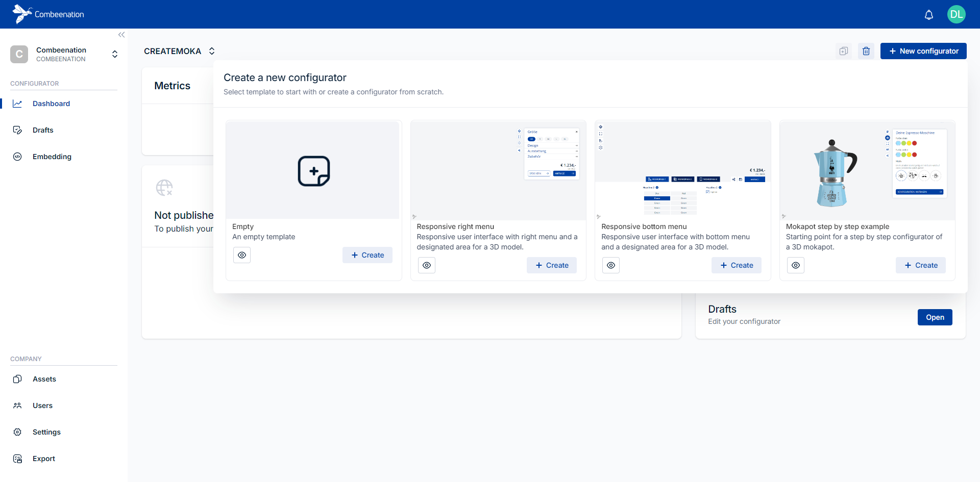Expand the Combeenation company switcher

pyautogui.click(x=115, y=54)
